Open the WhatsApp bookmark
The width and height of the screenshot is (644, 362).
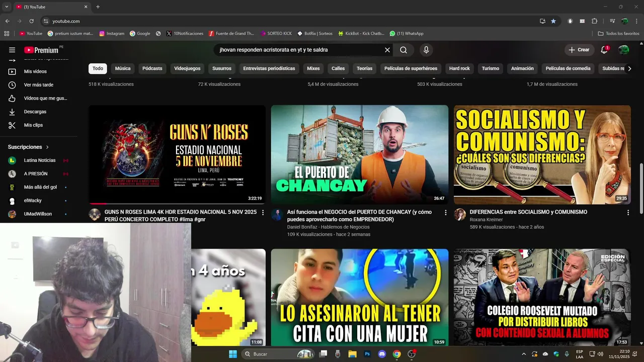(407, 34)
